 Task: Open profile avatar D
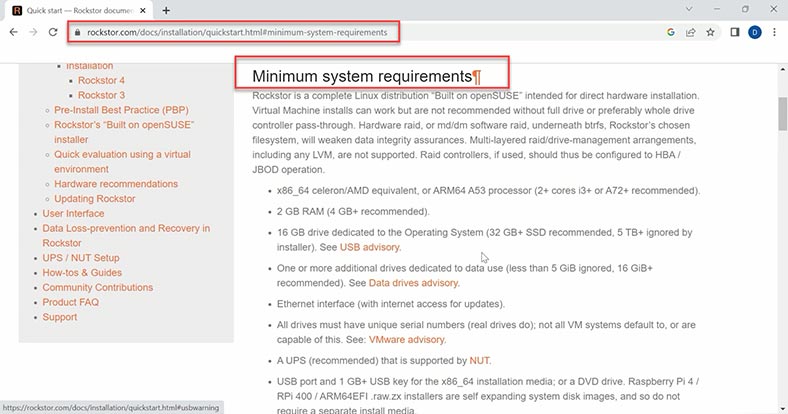pos(754,32)
